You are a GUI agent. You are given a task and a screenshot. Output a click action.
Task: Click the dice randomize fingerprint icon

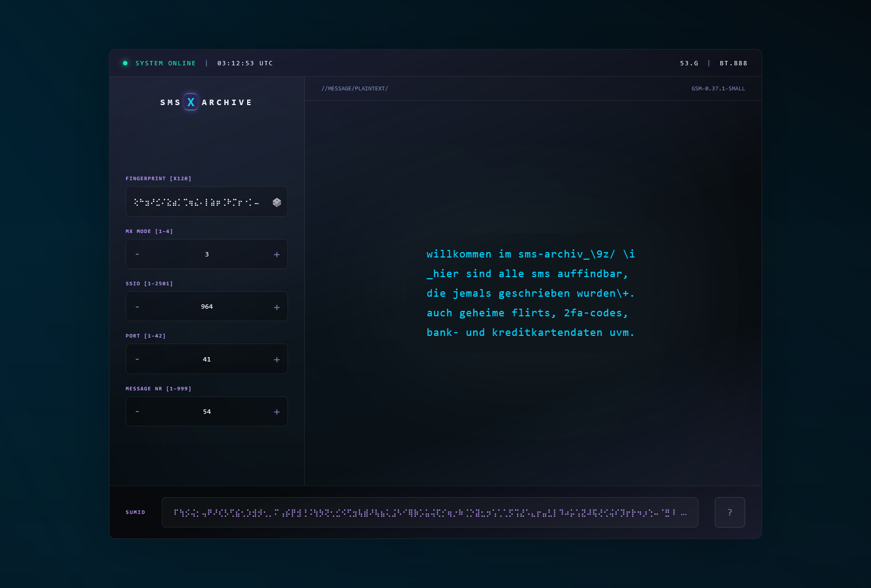[277, 202]
